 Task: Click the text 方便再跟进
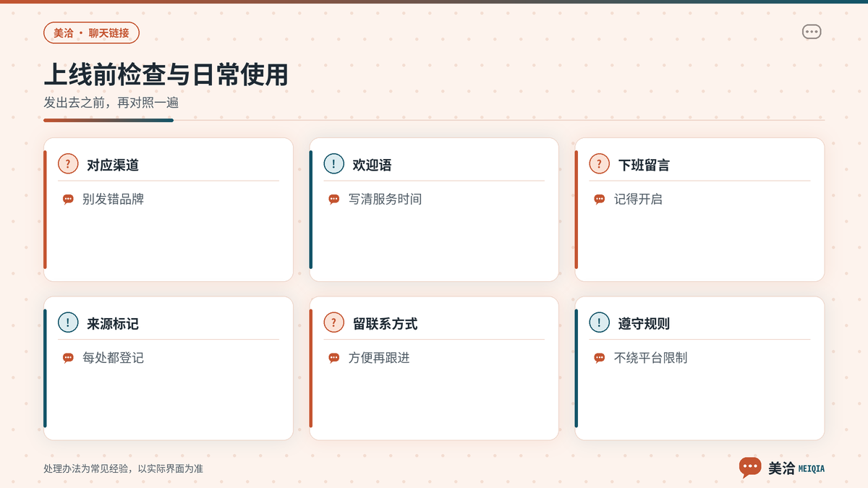[379, 357]
